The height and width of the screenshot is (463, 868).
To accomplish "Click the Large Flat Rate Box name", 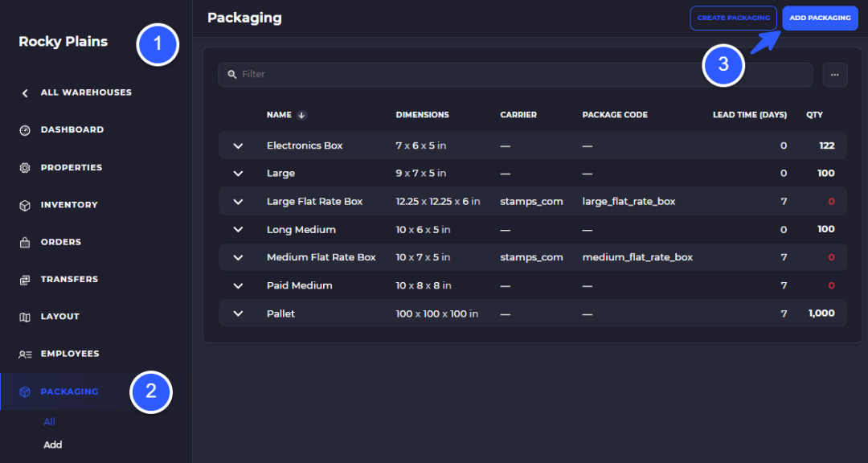I will pyautogui.click(x=314, y=202).
